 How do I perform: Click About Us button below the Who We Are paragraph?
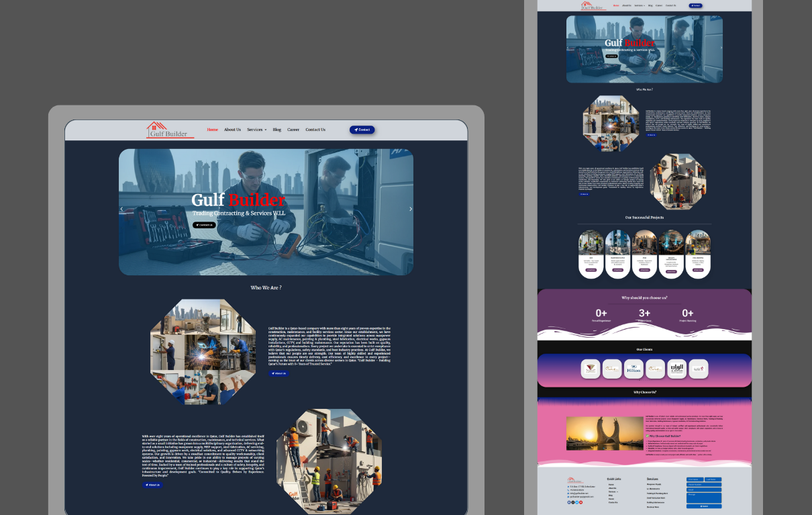(278, 373)
